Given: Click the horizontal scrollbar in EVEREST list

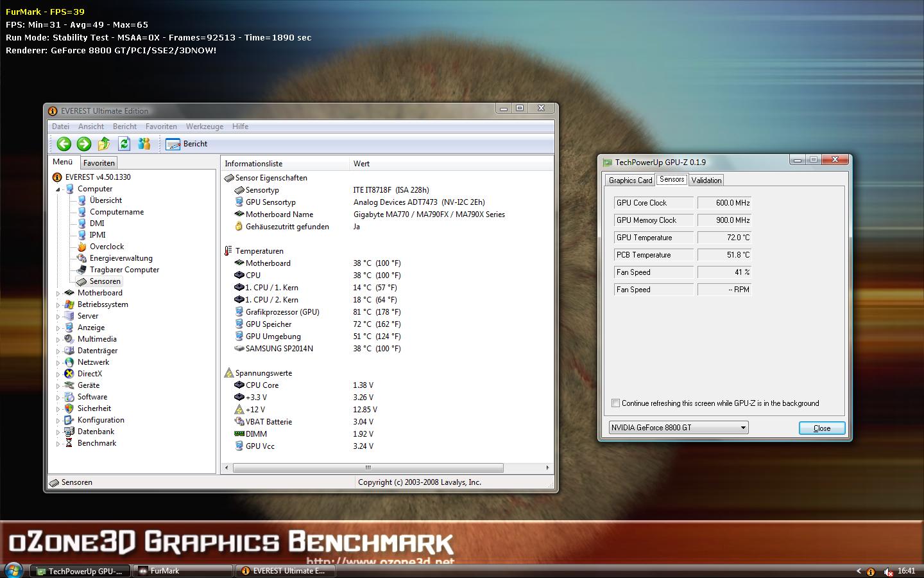Looking at the screenshot, I should coord(368,468).
